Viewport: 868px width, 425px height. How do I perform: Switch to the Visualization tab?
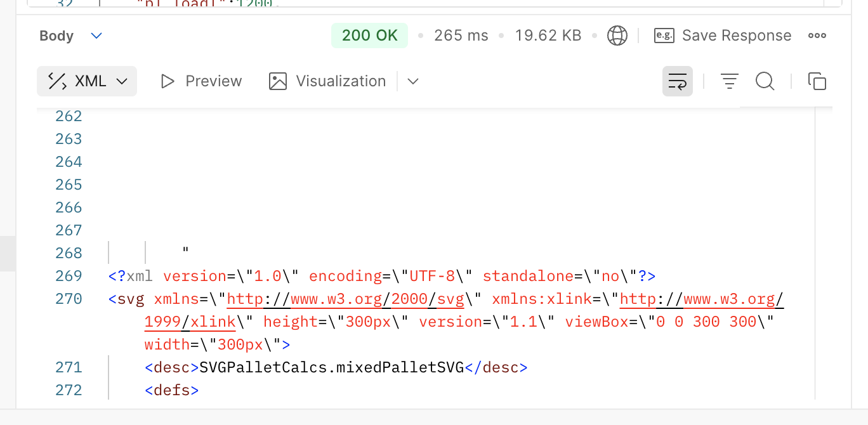[x=327, y=81]
